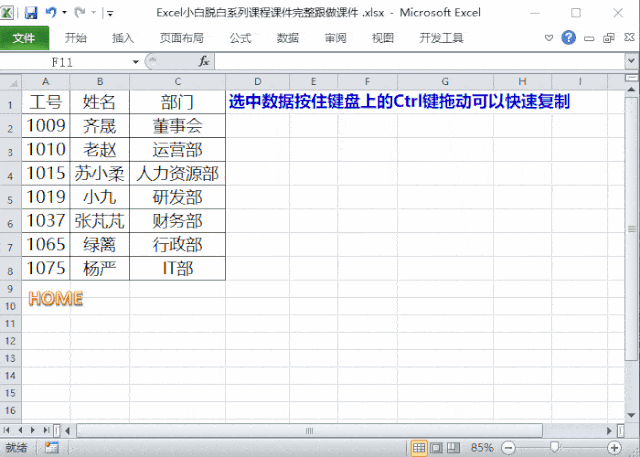Screen dimensions: 640x457
Task: Click the Redo arrow icon
Action: tap(80, 13)
